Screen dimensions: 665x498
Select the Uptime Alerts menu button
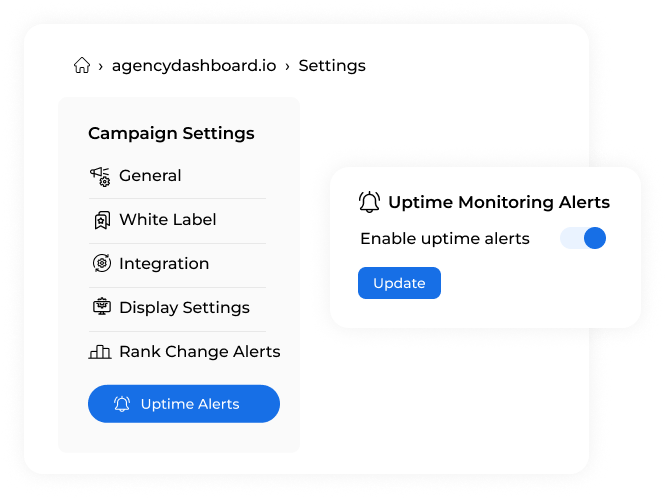coord(184,404)
